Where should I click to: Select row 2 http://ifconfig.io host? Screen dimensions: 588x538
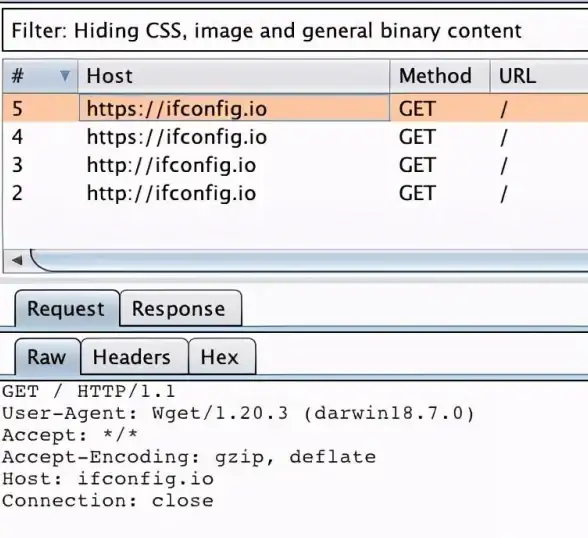click(171, 193)
